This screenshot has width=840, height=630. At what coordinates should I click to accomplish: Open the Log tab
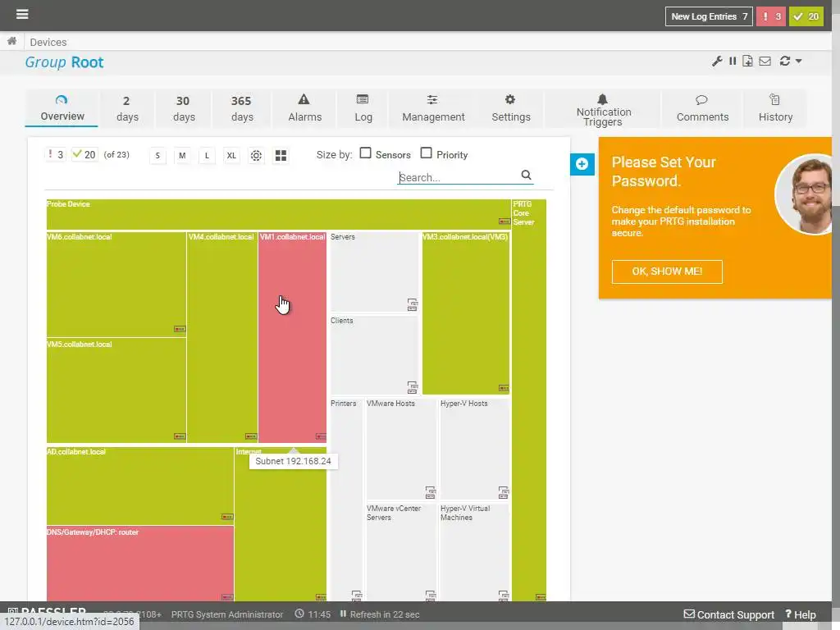(363, 109)
